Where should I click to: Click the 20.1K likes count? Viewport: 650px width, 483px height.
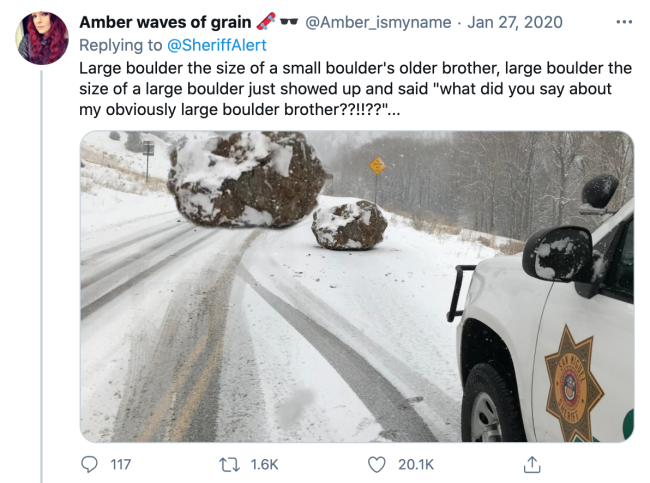[415, 464]
